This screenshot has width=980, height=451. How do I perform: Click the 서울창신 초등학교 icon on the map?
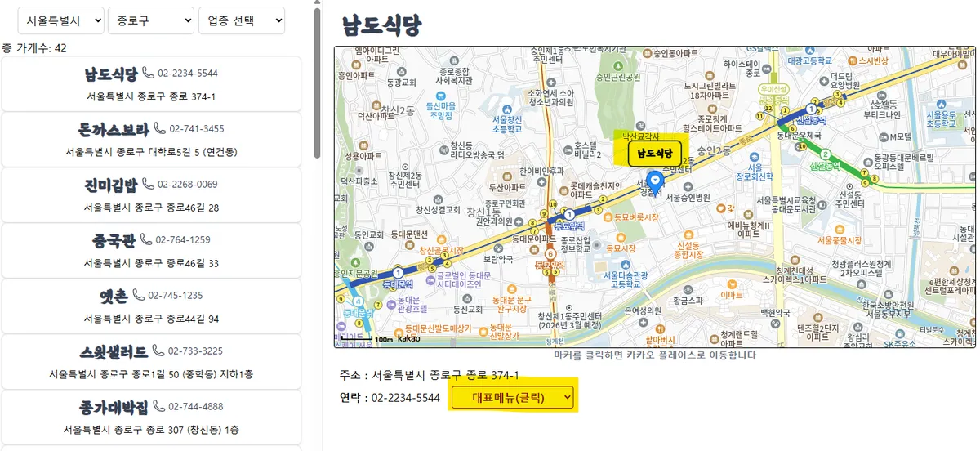click(507, 109)
